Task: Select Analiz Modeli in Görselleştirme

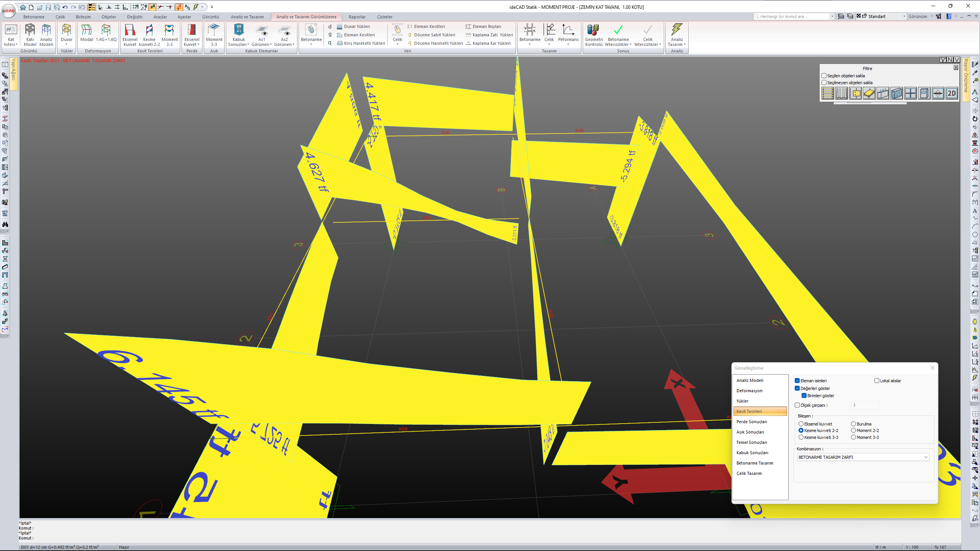Action: tap(760, 380)
